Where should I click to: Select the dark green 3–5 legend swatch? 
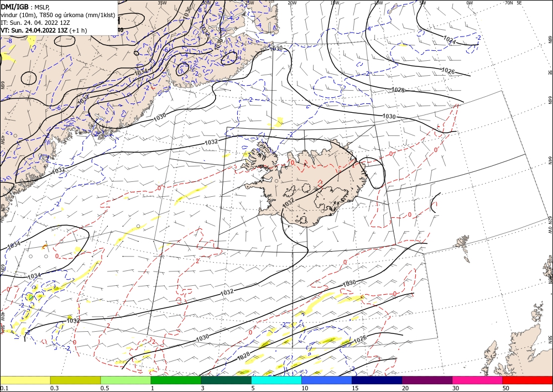pyautogui.click(x=226, y=380)
